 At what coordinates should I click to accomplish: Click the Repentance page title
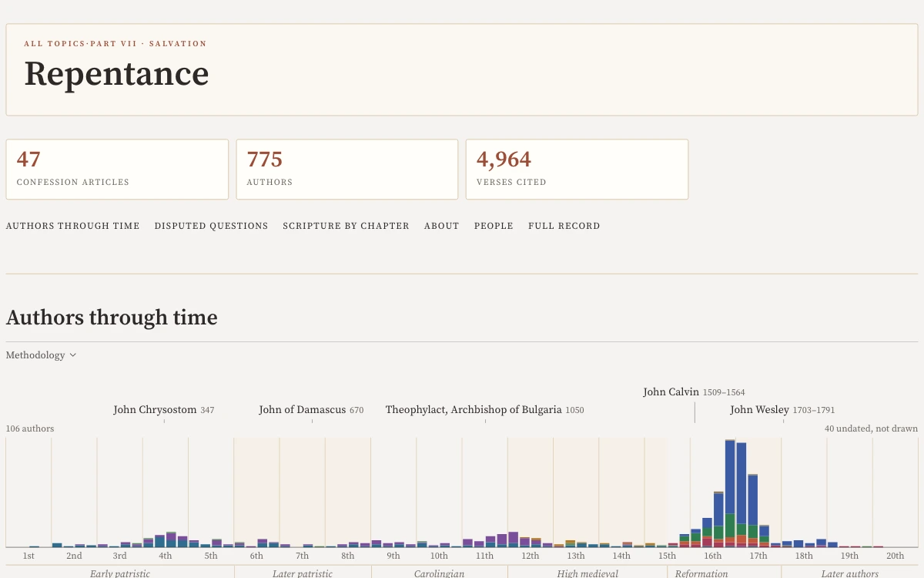click(116, 74)
